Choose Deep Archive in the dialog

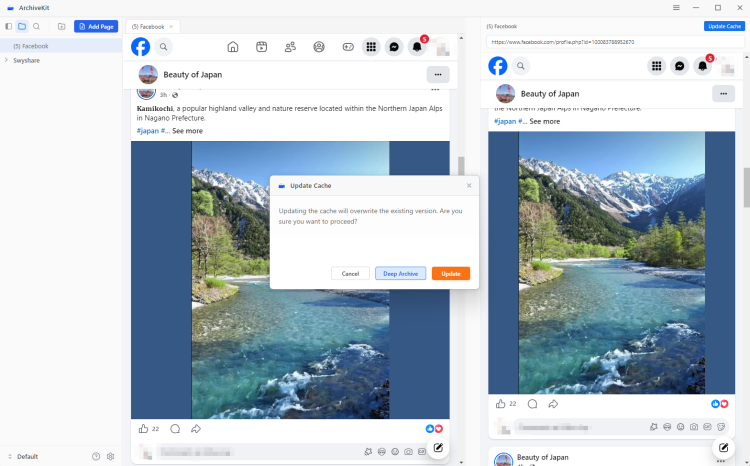(x=400, y=273)
